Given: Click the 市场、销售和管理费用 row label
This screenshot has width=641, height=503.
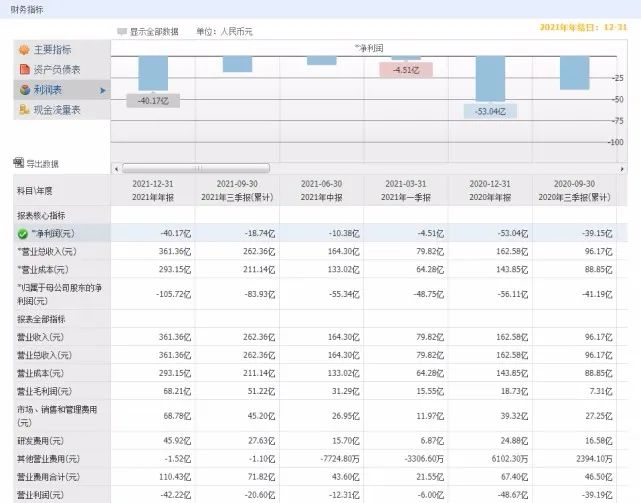Looking at the screenshot, I should (x=57, y=416).
